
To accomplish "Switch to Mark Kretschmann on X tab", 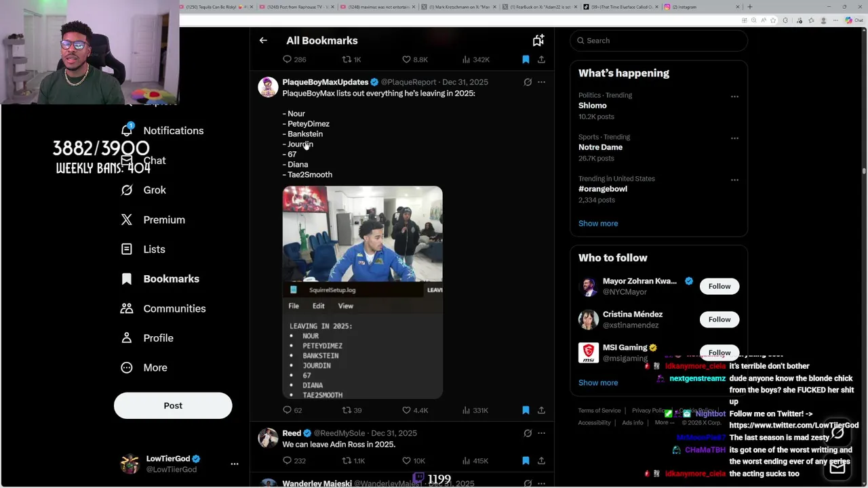I will pyautogui.click(x=458, y=7).
